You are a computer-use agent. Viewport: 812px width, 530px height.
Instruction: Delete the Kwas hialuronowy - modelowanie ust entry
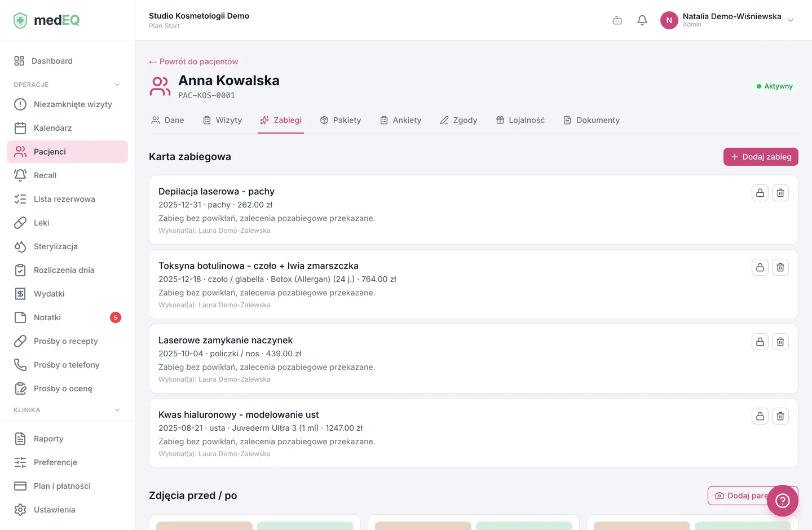click(x=780, y=416)
